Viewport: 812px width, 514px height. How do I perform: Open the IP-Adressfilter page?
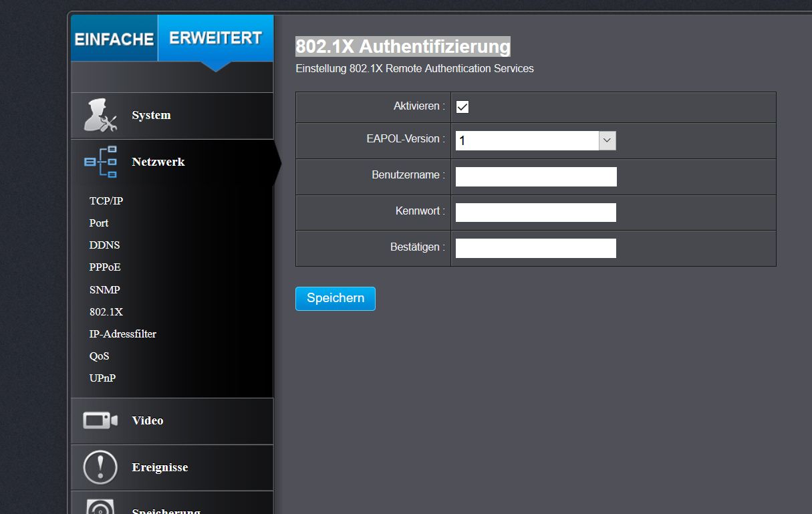tap(123, 334)
